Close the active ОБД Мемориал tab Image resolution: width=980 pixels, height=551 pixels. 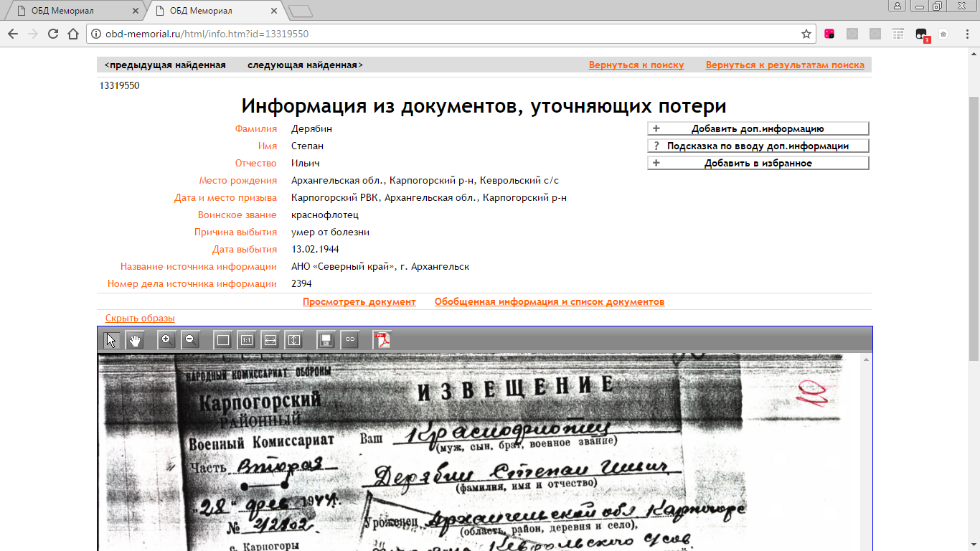[273, 11]
